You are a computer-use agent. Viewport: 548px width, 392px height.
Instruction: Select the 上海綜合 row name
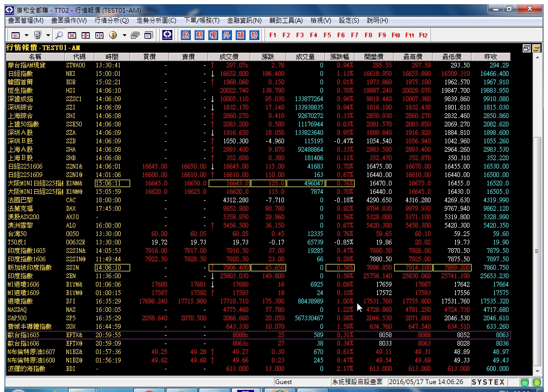20,115
